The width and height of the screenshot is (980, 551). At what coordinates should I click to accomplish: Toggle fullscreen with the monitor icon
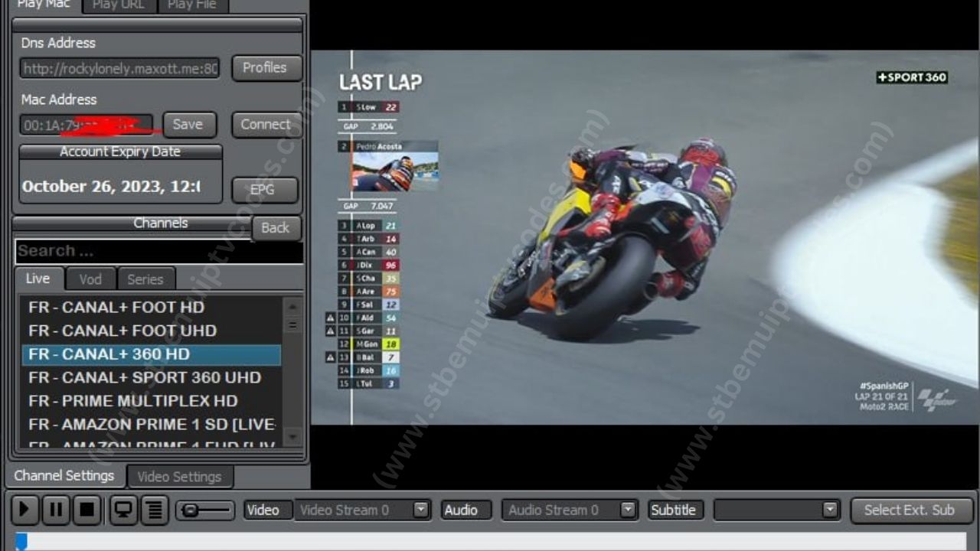(123, 510)
